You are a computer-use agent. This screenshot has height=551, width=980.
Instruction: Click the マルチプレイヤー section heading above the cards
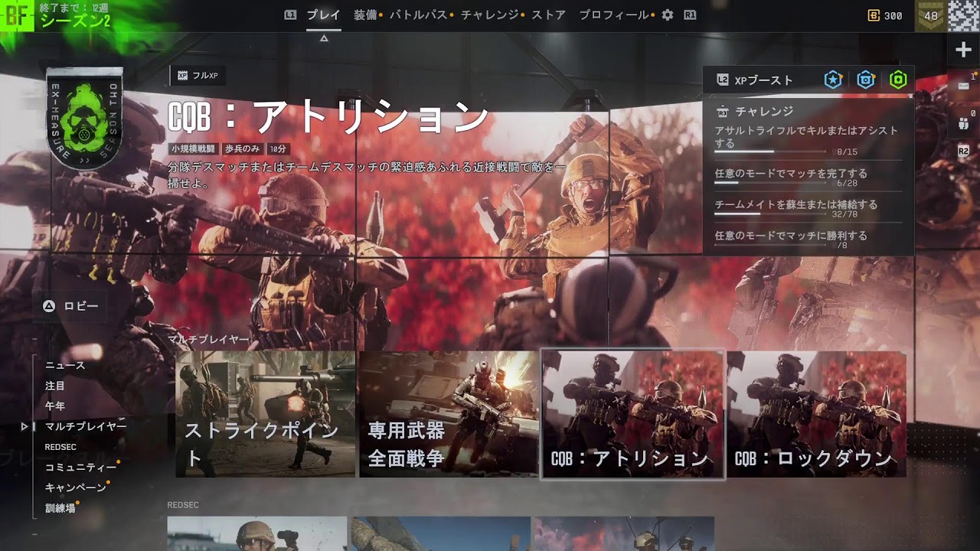click(x=208, y=338)
